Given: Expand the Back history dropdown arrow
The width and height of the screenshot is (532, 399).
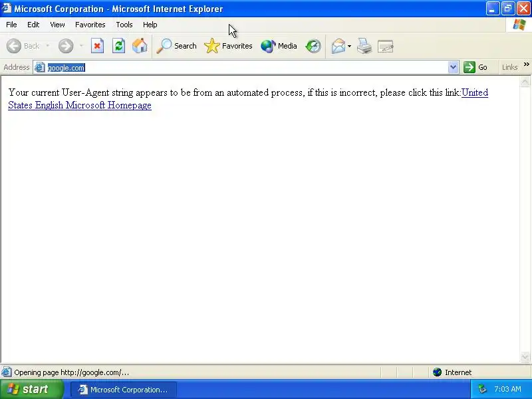Looking at the screenshot, I should click(x=47, y=46).
